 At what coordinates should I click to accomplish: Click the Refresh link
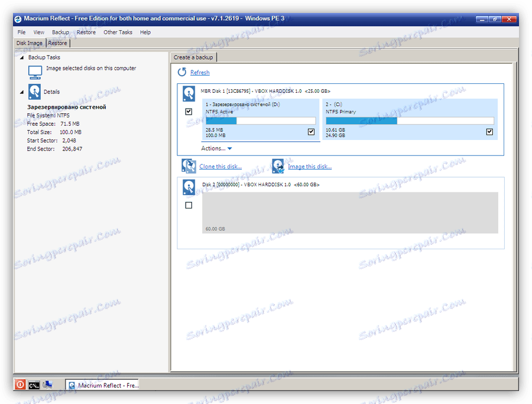pos(200,73)
